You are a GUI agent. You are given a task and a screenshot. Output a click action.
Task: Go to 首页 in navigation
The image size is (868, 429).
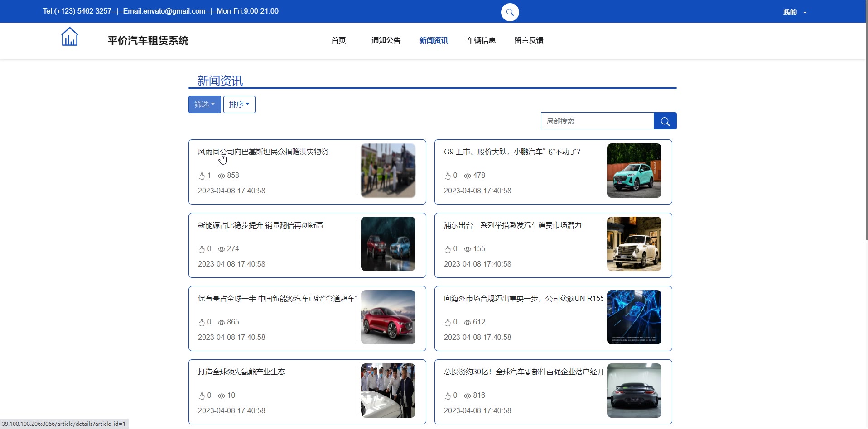coord(338,40)
